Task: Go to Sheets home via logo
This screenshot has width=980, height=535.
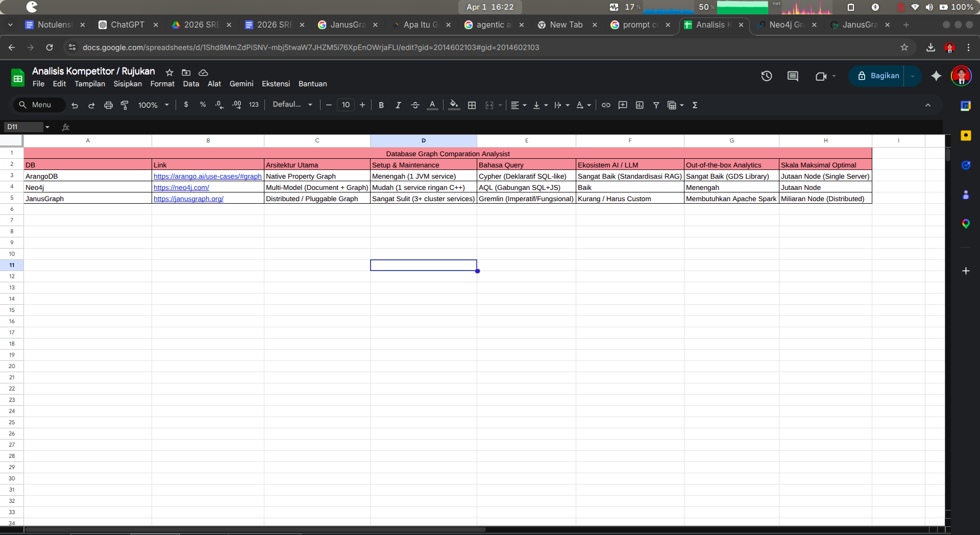Action: point(18,78)
